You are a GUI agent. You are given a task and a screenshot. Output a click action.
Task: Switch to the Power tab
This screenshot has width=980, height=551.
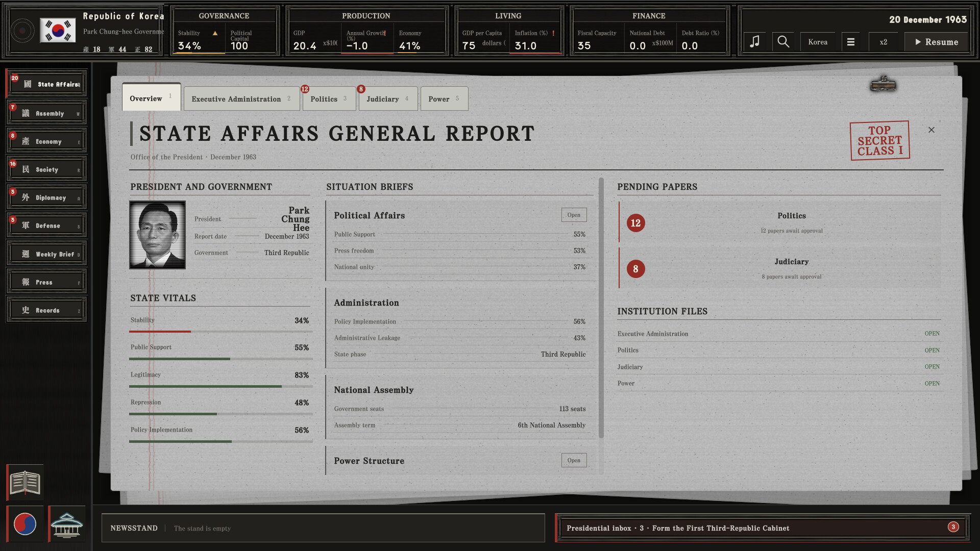[x=444, y=98]
